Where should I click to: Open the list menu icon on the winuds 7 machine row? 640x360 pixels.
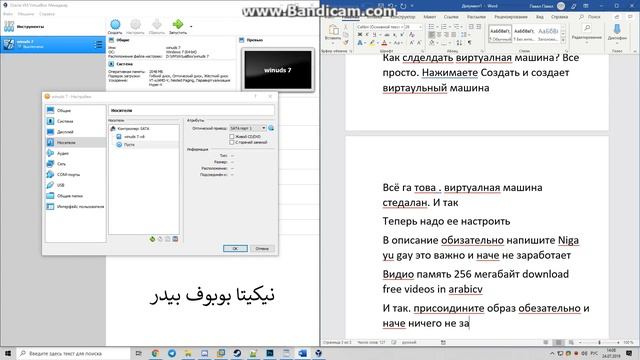click(x=98, y=44)
